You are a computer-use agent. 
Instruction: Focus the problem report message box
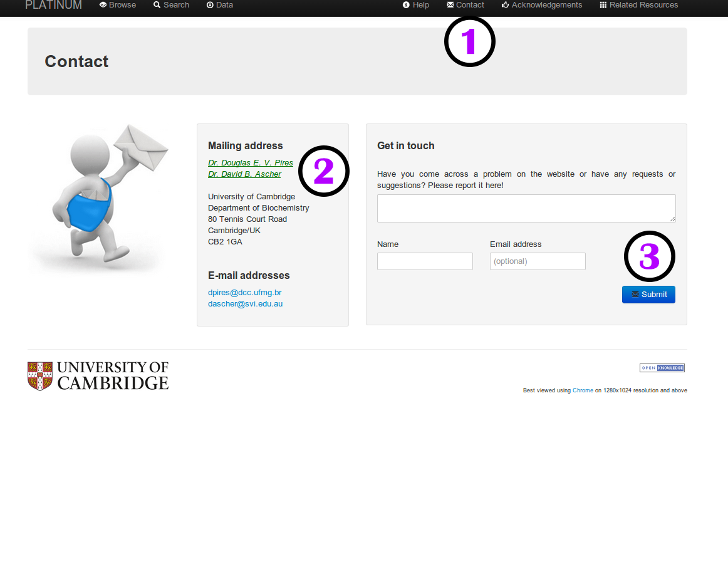pos(526,208)
